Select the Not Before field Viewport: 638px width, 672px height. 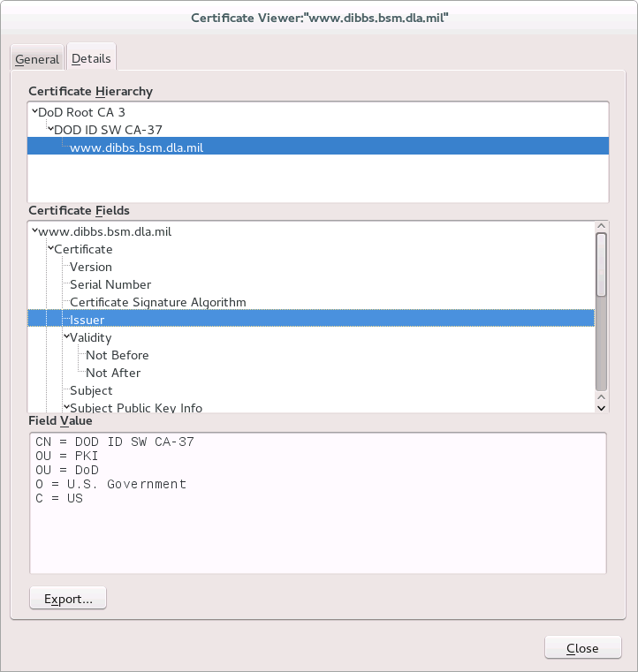tap(117, 355)
